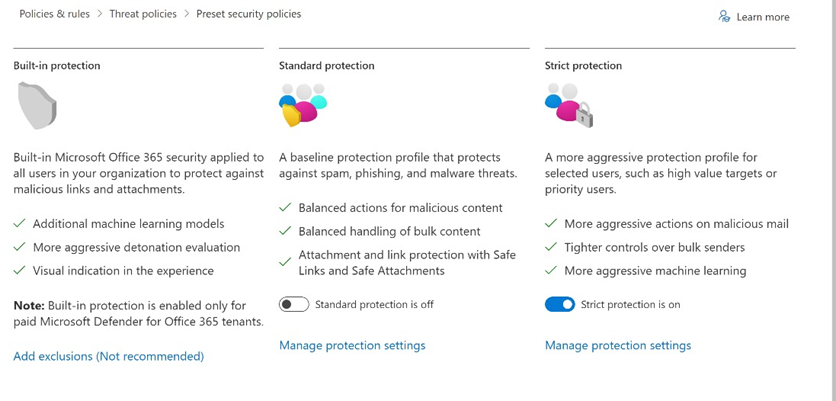Click the Strict protection people-with-padlock icon
The height and width of the screenshot is (401, 836).
pos(569,105)
